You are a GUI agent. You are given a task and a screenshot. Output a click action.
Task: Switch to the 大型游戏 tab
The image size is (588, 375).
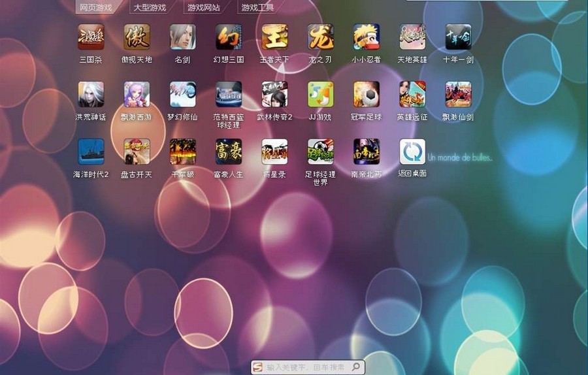coord(150,7)
